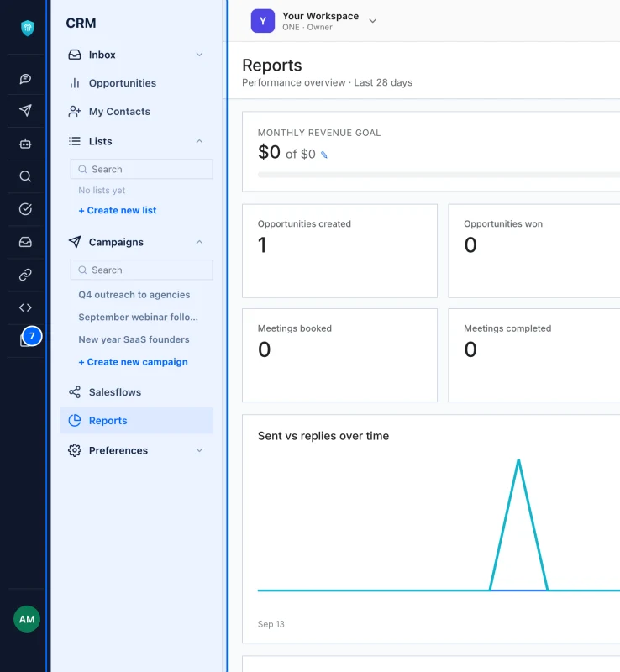Click the Meetings booked card
620x672 pixels.
pyautogui.click(x=339, y=355)
